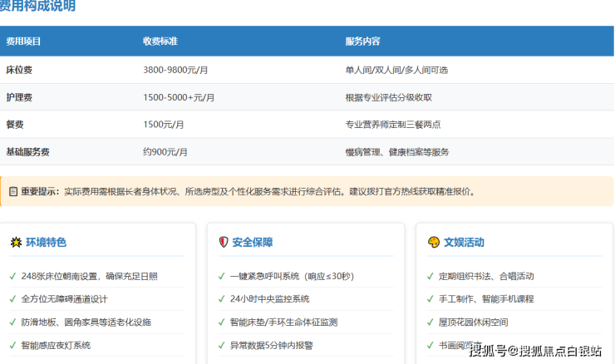Click the clipboard icon beside 重要提示

coord(12,191)
